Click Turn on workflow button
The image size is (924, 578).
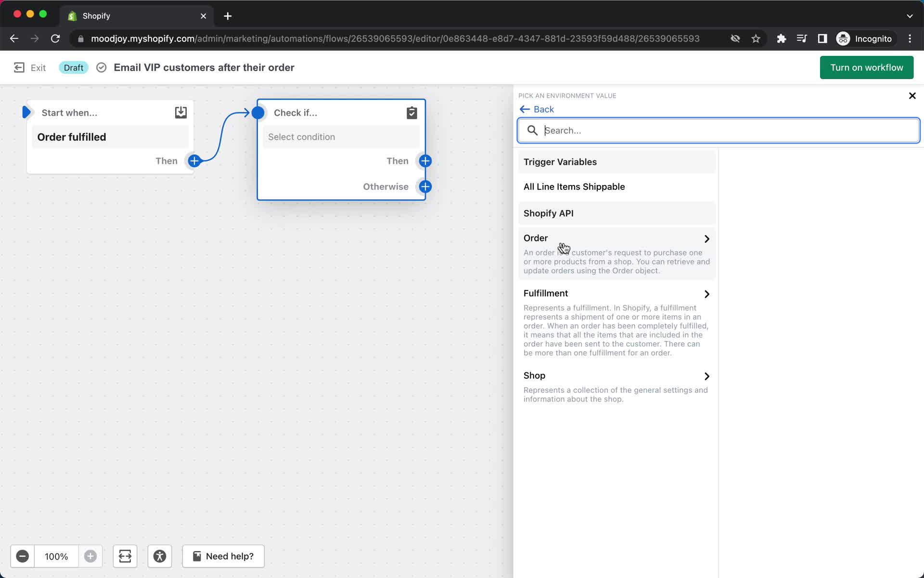867,67
